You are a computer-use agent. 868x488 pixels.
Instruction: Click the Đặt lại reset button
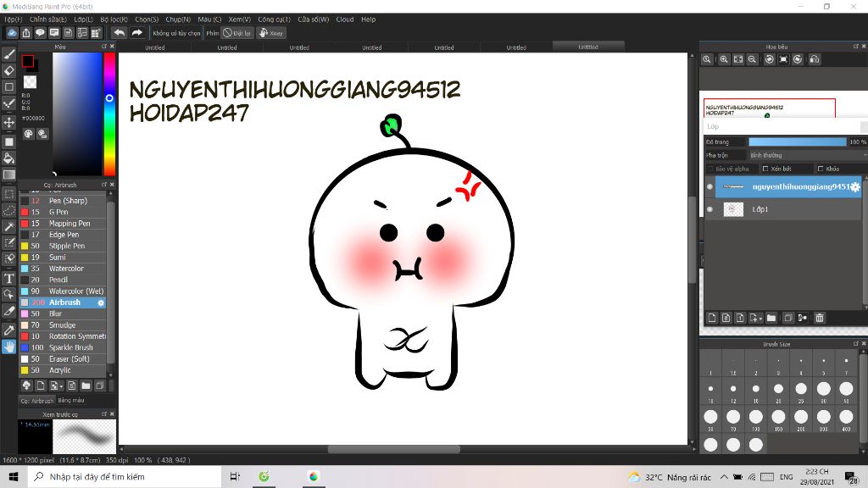coord(237,33)
